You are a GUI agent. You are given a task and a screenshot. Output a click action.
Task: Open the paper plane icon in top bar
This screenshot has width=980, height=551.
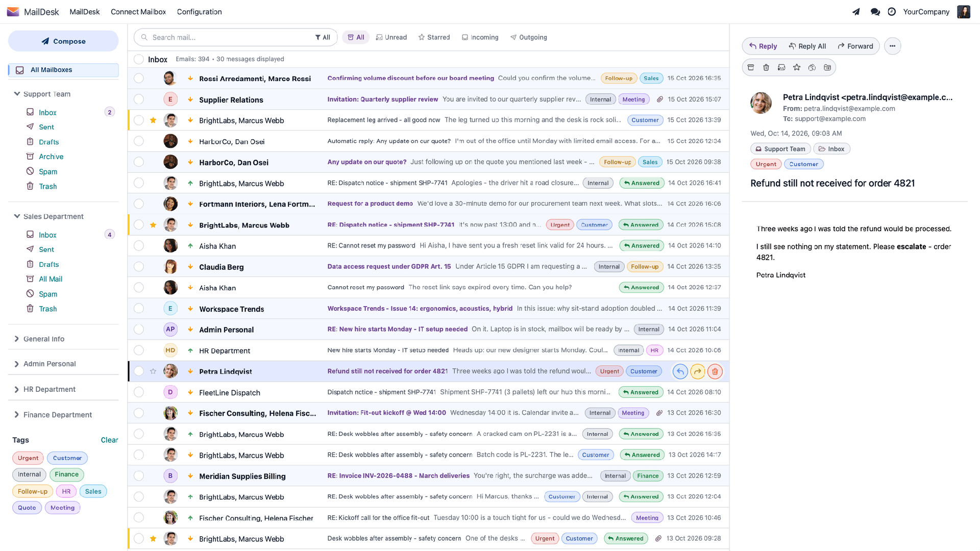[856, 12]
